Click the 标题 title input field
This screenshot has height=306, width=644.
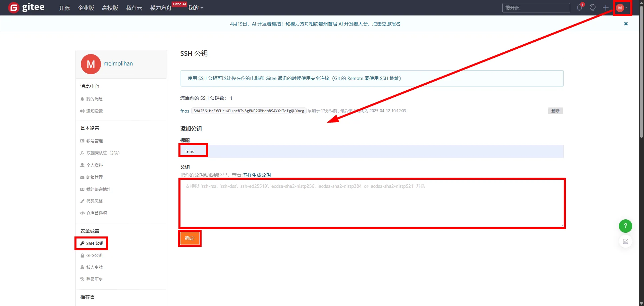pos(372,151)
